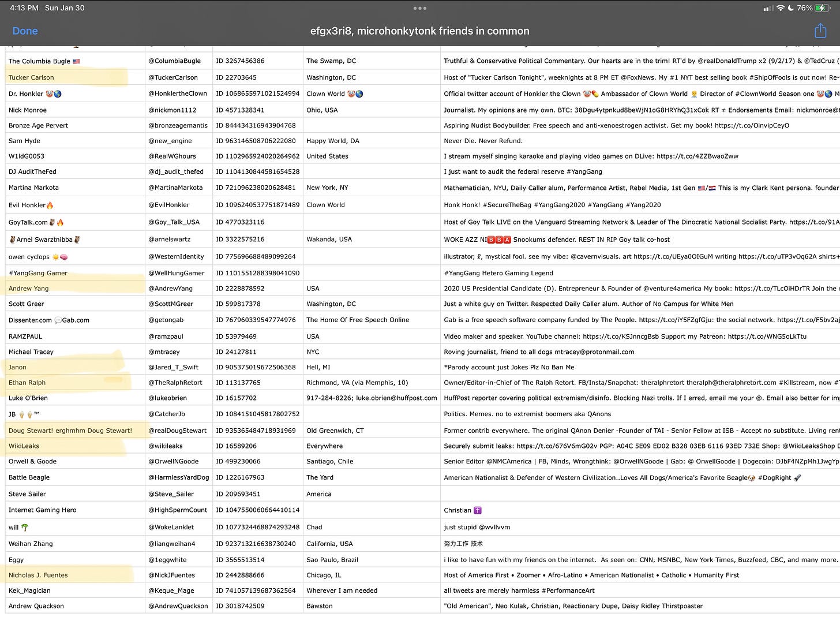
Task: Click 'Never Die. Never Refund.' bio text
Action: coord(483,141)
